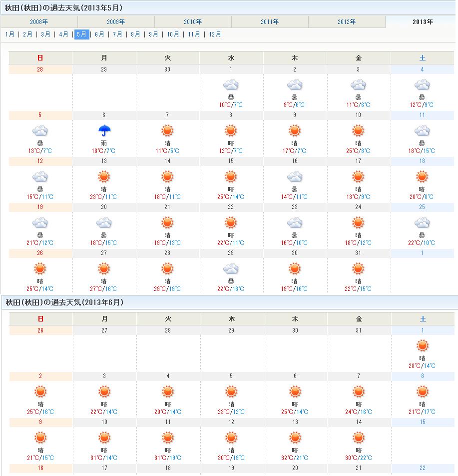The width and height of the screenshot is (458, 476).
Task: Click the sun icon for May 26
Action: pos(40,269)
